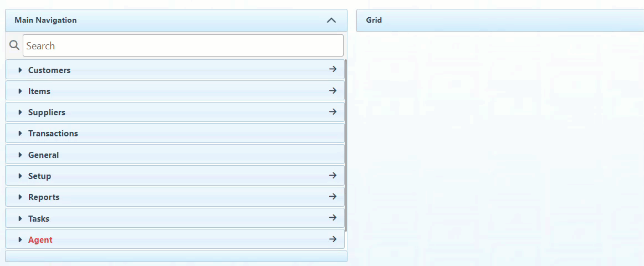This screenshot has width=644, height=266.
Task: Click the arrow icon in the Items row
Action: [333, 90]
